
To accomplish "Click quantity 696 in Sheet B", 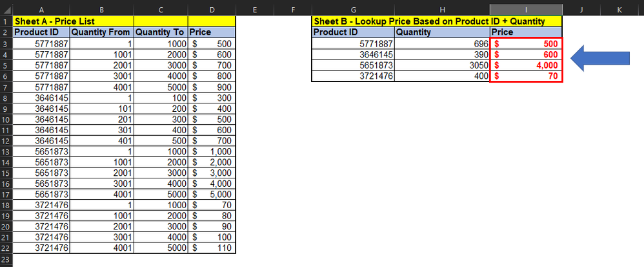I will pyautogui.click(x=442, y=43).
